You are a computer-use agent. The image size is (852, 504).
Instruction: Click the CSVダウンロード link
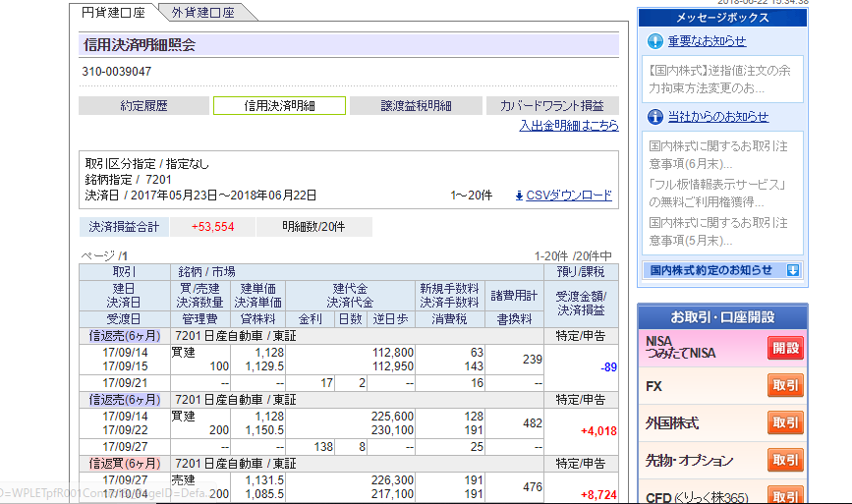tap(569, 196)
